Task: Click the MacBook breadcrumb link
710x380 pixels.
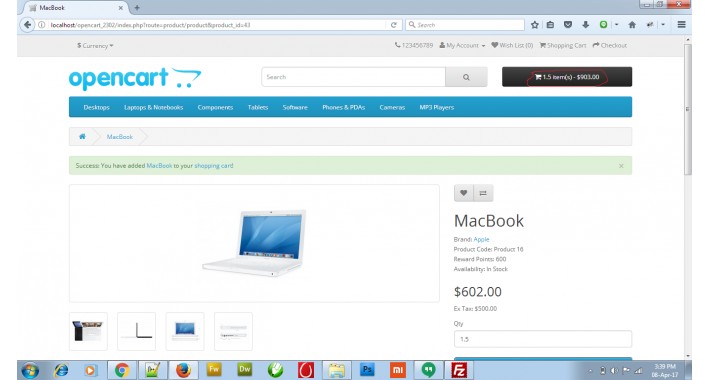Action: click(x=120, y=136)
